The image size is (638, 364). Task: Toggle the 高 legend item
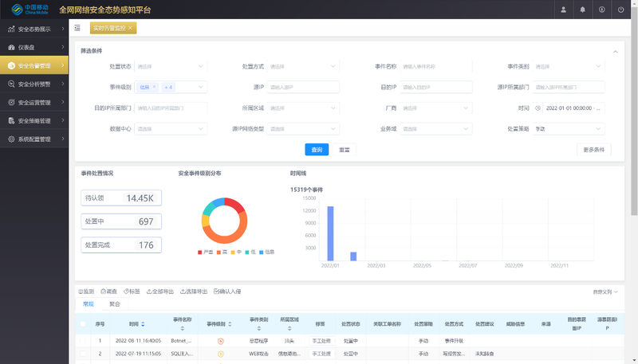222,252
